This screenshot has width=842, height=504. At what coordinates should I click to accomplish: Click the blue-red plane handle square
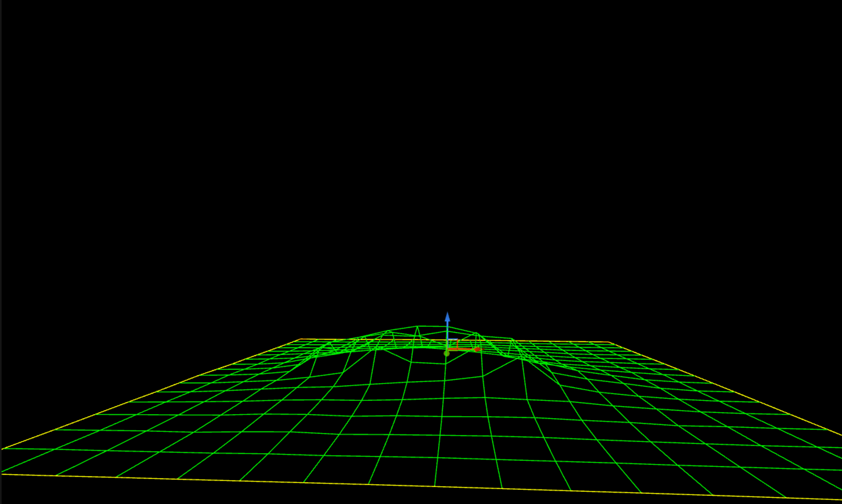tap(453, 344)
